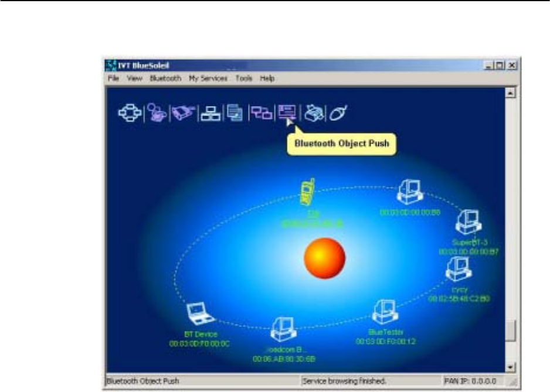Open the View menu
Screen dimensions: 550x392
coord(135,78)
